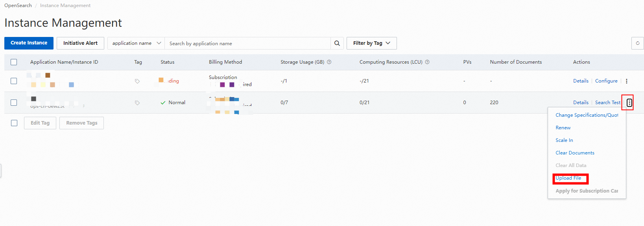Open more actions for the Pending row

pyautogui.click(x=627, y=81)
